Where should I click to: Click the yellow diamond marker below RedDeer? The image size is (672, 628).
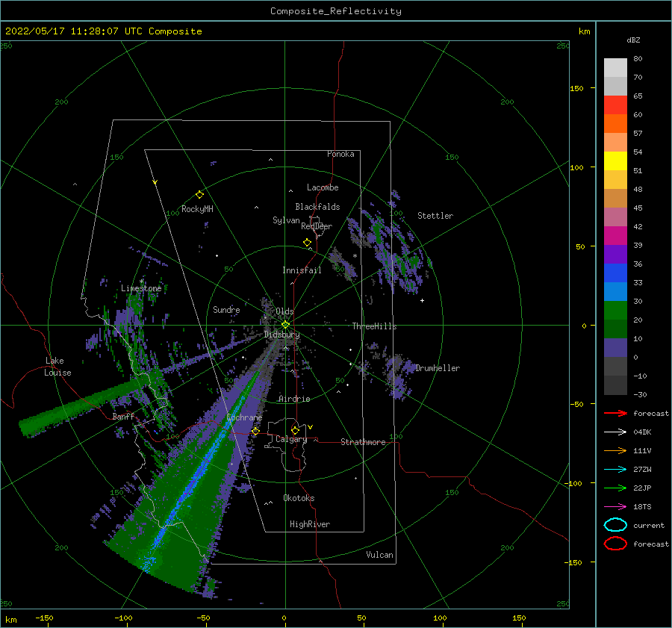(x=307, y=243)
